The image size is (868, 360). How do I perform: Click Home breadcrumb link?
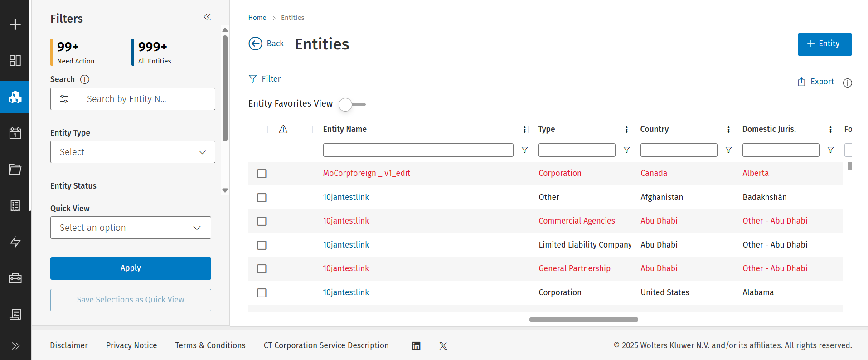point(257,18)
